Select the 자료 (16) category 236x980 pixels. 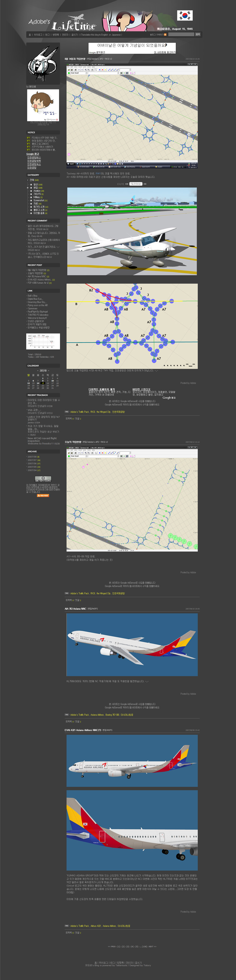tap(37, 203)
